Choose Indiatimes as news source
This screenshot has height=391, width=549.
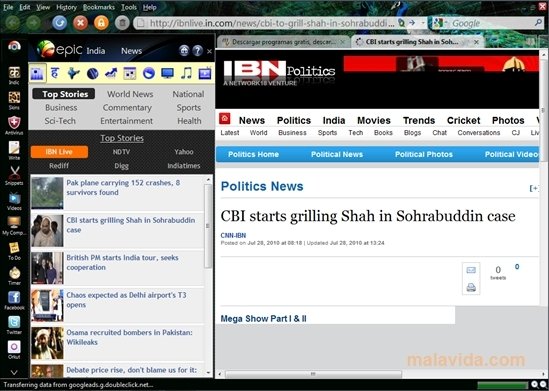[184, 166]
